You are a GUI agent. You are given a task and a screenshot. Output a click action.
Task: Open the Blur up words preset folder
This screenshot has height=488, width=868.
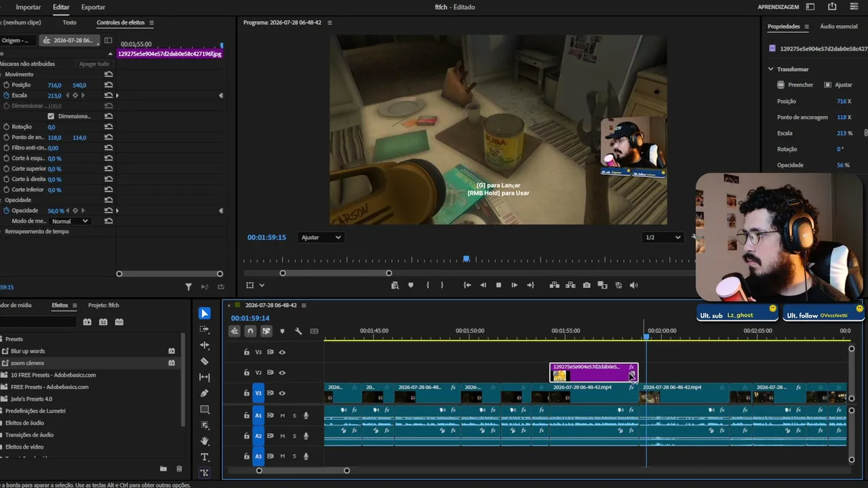point(28,351)
